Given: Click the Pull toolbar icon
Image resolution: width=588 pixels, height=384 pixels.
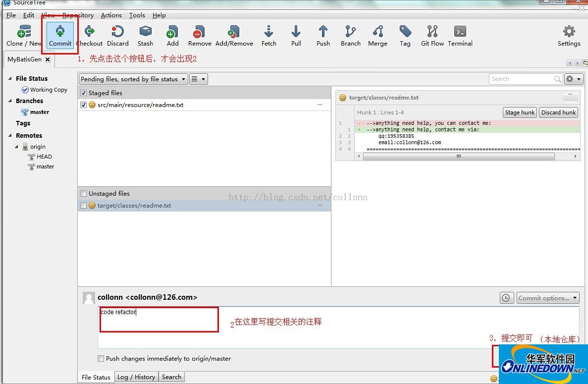Looking at the screenshot, I should pos(296,36).
